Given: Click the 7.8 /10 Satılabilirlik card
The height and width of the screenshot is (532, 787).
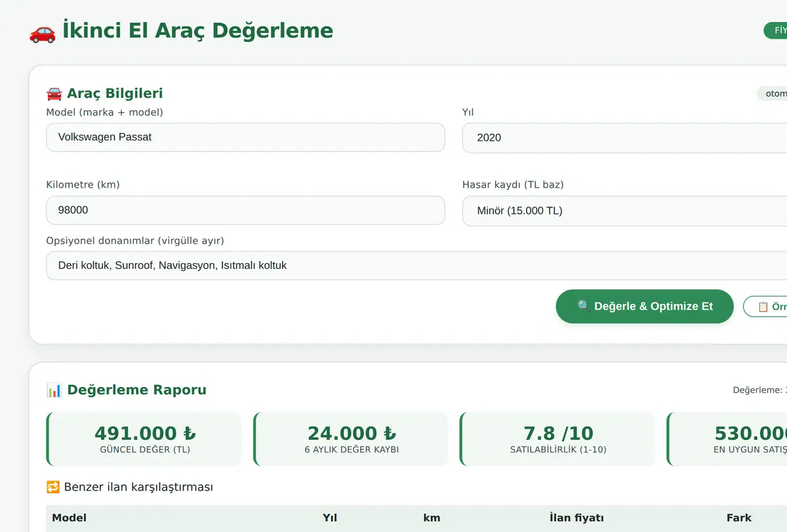Looking at the screenshot, I should coord(557,439).
